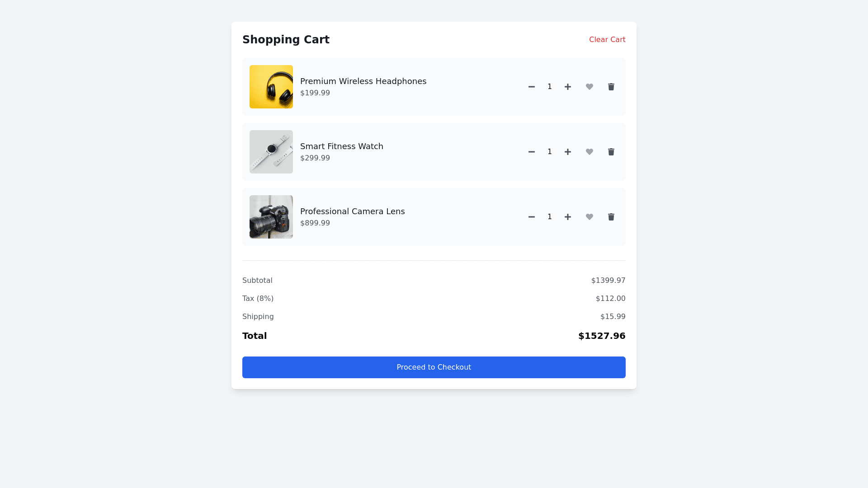Click the headphones quantity count
Viewport: 868px width, 488px height.
point(550,87)
